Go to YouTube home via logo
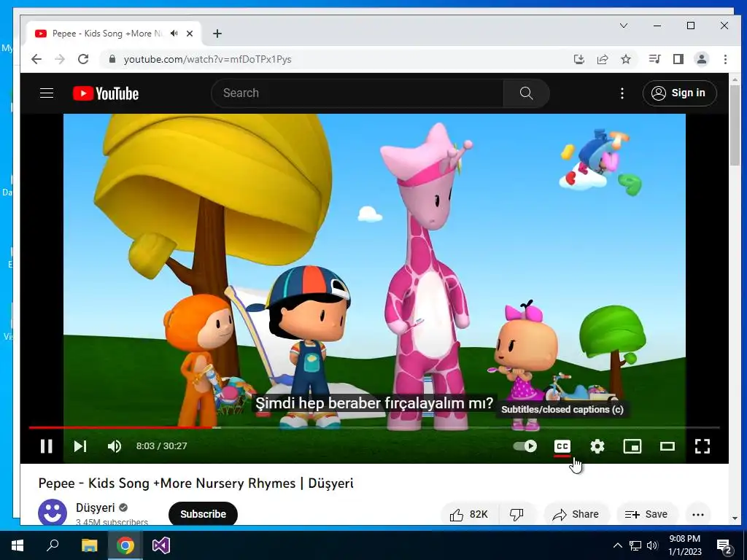Viewport: 747px width, 560px height. click(106, 93)
